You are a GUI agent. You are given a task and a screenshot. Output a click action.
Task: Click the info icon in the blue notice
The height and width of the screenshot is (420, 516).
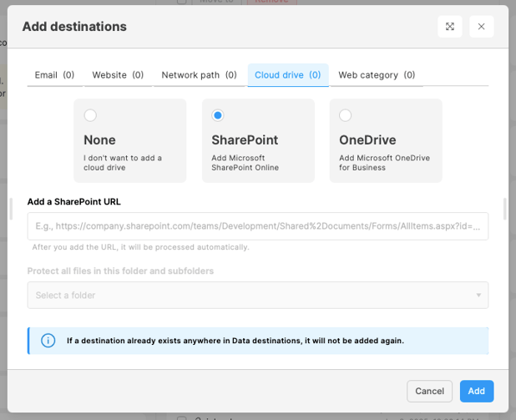pyautogui.click(x=48, y=341)
